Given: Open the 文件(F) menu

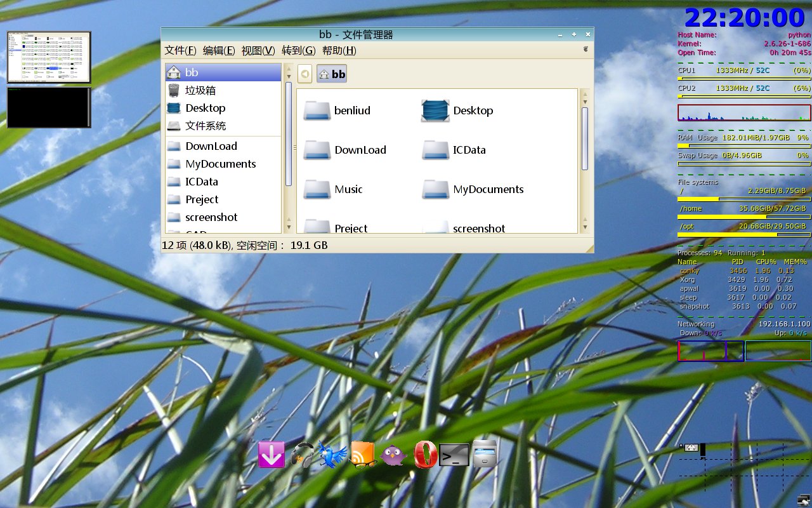Looking at the screenshot, I should click(x=180, y=51).
